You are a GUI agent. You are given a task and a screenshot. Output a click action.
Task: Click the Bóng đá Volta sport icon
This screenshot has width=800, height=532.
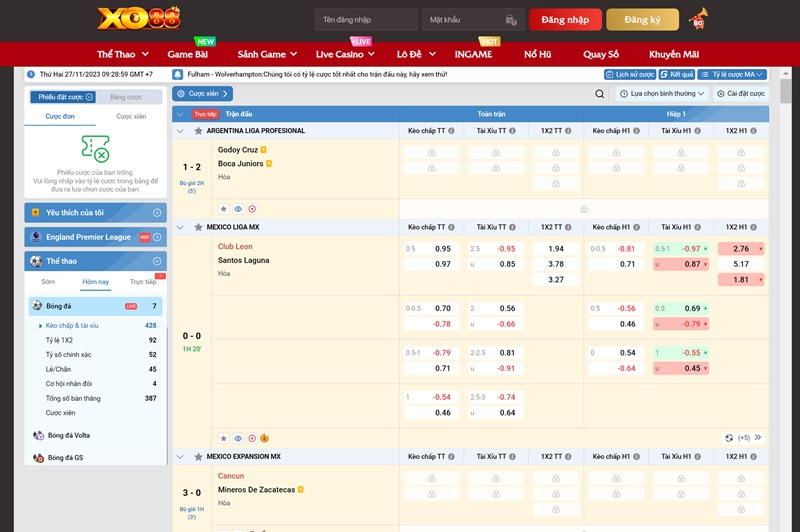click(x=38, y=435)
